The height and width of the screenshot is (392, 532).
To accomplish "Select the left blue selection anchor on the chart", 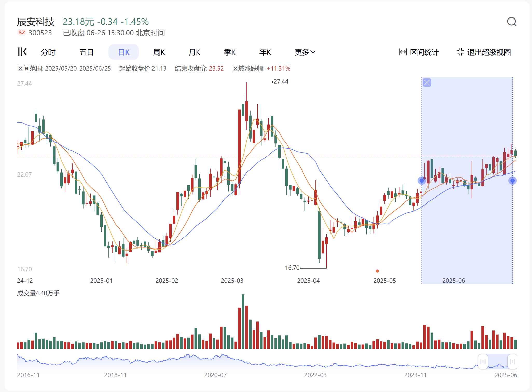I will (x=422, y=181).
